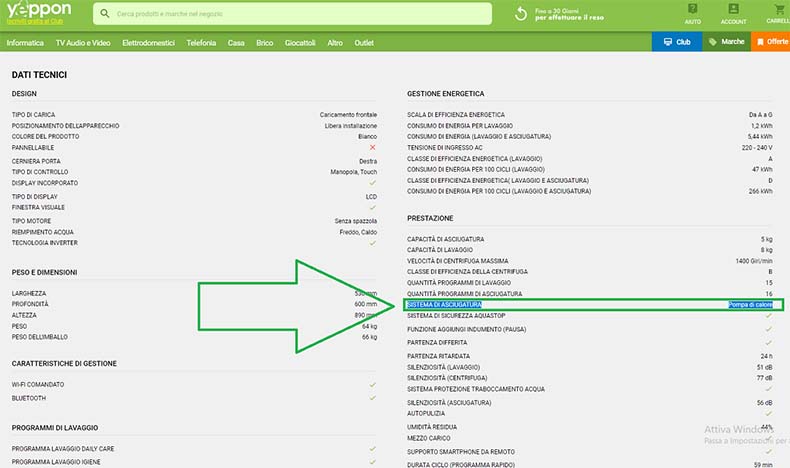Click the Caratteristiche di Gestione heading
This screenshot has width=790, height=468.
[x=64, y=363]
